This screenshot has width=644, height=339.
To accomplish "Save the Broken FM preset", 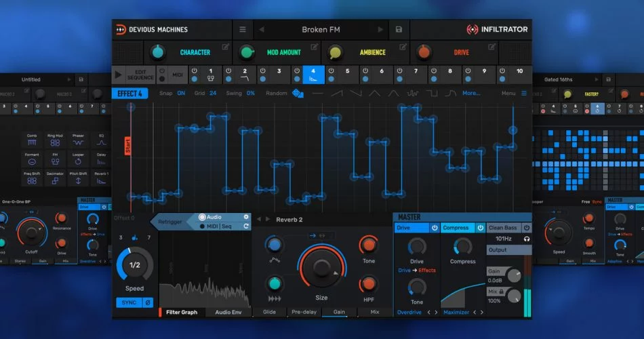I will 399,30.
